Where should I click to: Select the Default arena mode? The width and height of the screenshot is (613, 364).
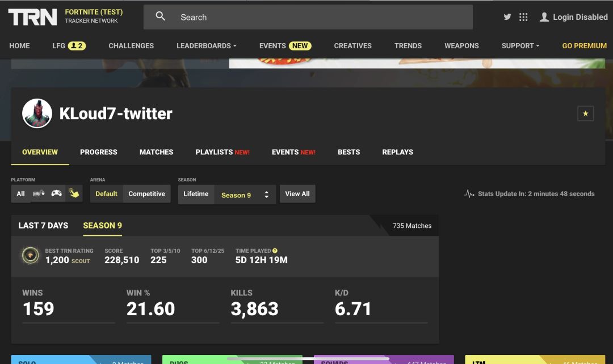tap(106, 194)
